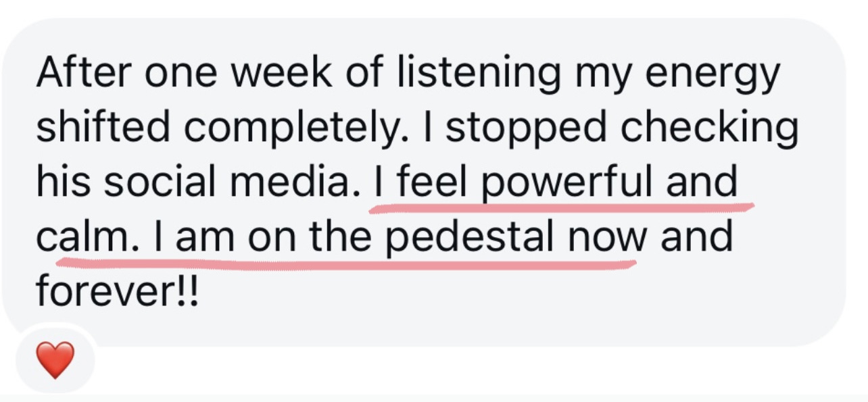Click the red heart reaction emoji
Image resolution: width=868 pixels, height=402 pixels.
click(55, 360)
